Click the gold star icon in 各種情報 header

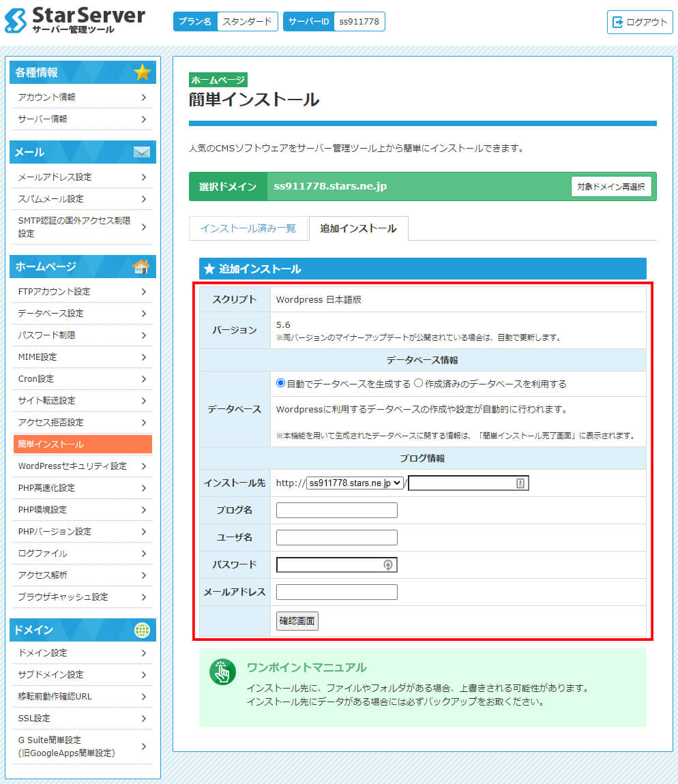[x=142, y=72]
